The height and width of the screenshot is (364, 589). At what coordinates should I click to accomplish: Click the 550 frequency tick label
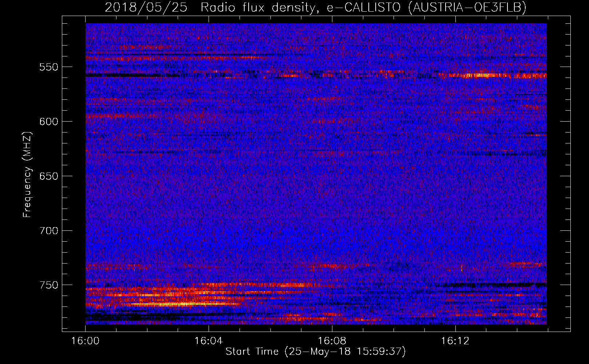pyautogui.click(x=49, y=67)
